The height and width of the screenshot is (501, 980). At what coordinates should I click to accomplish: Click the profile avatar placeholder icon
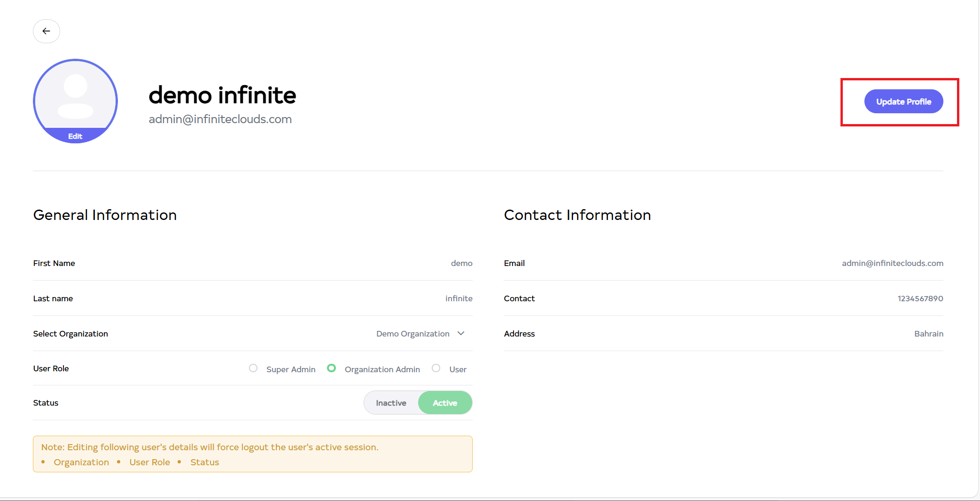pos(75,95)
